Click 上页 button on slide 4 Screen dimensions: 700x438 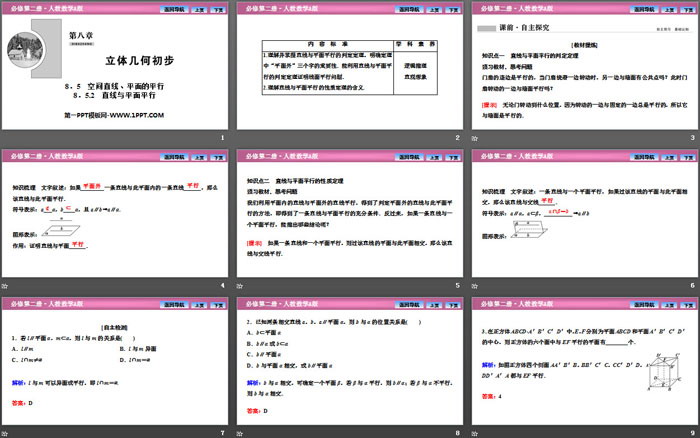pos(199,157)
